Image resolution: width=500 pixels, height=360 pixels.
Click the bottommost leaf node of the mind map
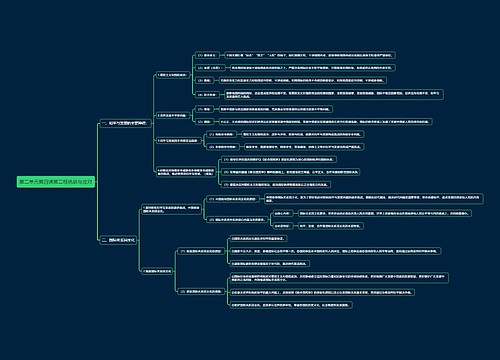pos(291,305)
